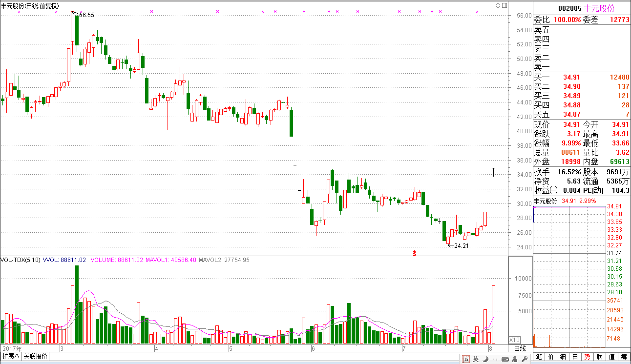Click 买三 price 34.89
Image resolution: width=631 pixels, height=364 pixels.
click(x=571, y=96)
